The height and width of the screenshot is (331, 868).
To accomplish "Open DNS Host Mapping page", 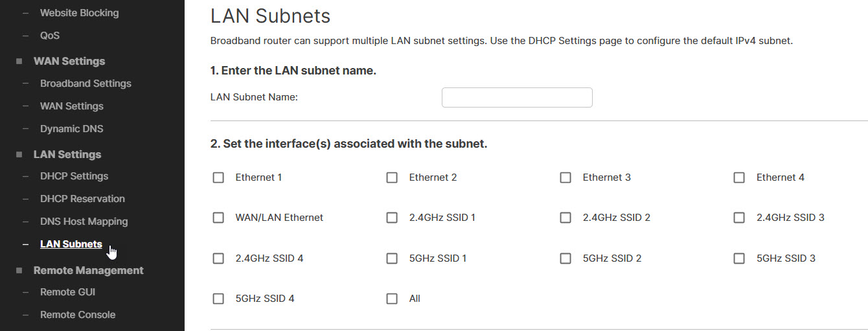I will click(x=84, y=222).
